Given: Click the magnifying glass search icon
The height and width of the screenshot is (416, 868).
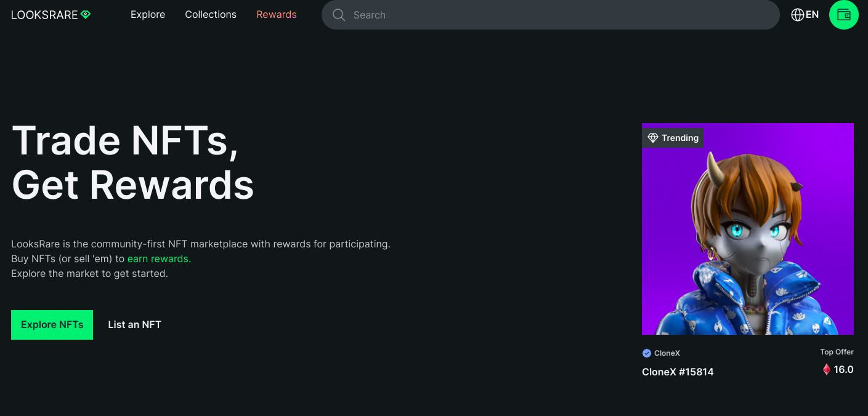Looking at the screenshot, I should [x=339, y=15].
